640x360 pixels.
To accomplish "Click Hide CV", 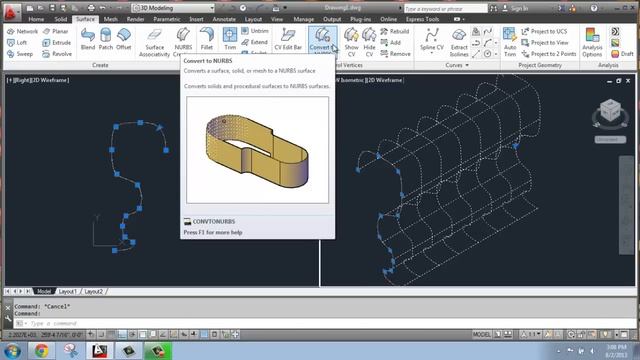I will tap(369, 42).
